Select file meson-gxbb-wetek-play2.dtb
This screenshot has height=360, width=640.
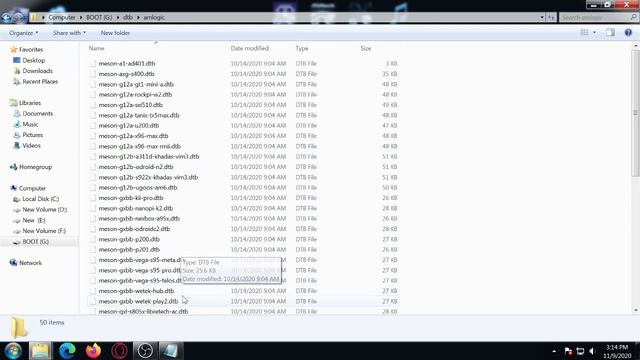[x=138, y=301]
